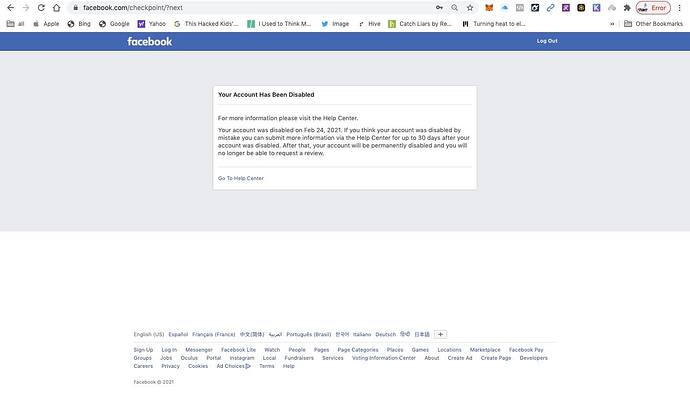This screenshot has height=410, width=690.
Task: Open the Extensions puzzle piece menu
Action: [x=628, y=8]
